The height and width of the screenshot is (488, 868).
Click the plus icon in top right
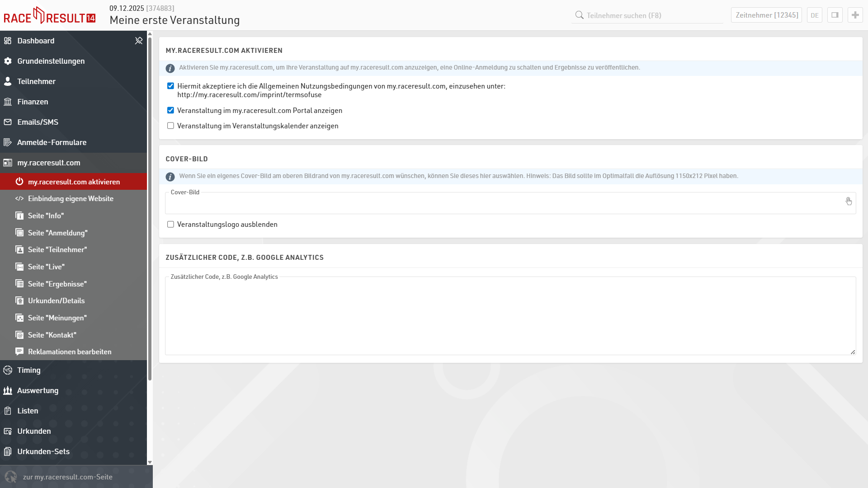point(855,15)
